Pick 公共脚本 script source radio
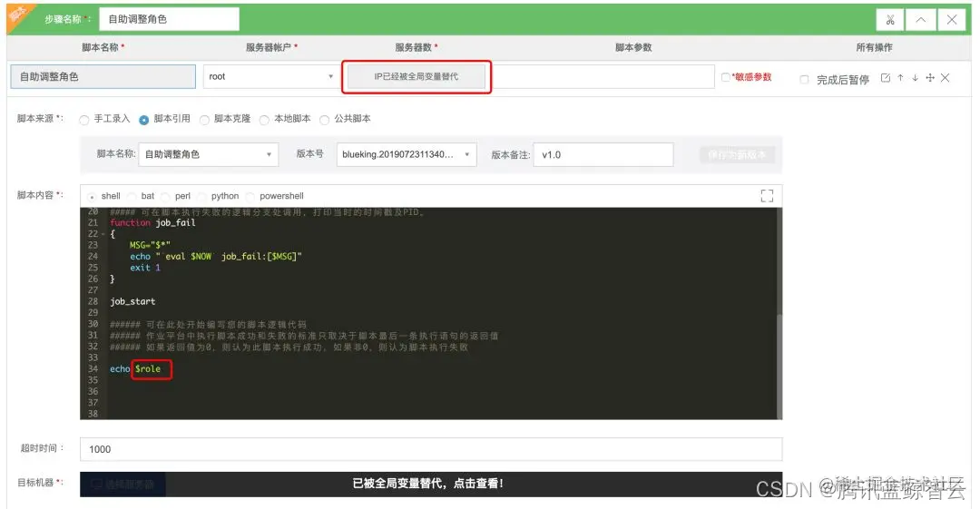 click(x=324, y=120)
